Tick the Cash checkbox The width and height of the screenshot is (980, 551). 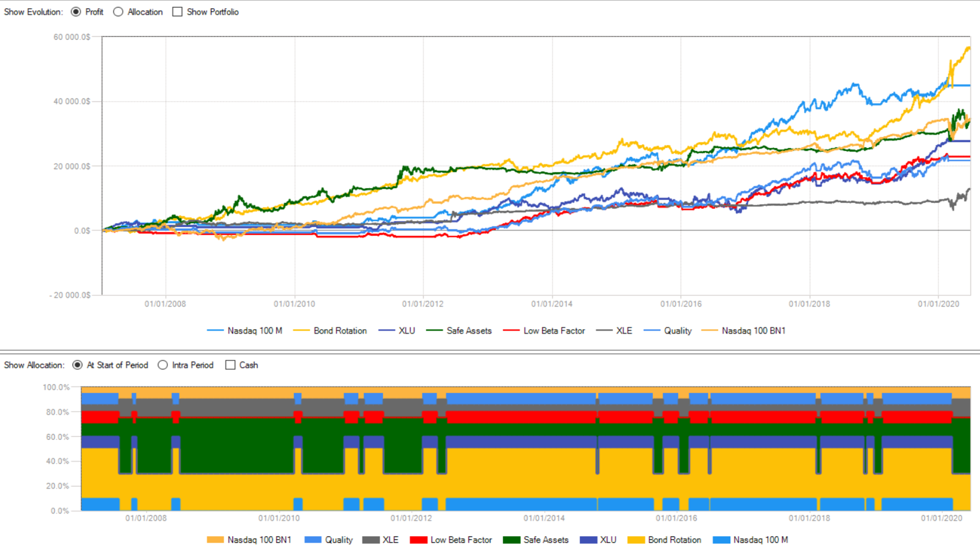point(230,365)
